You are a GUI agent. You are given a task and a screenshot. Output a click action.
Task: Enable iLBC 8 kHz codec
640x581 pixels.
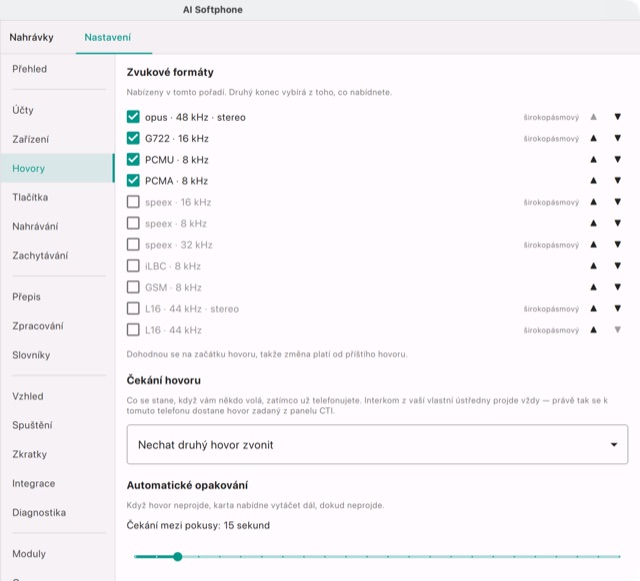133,266
